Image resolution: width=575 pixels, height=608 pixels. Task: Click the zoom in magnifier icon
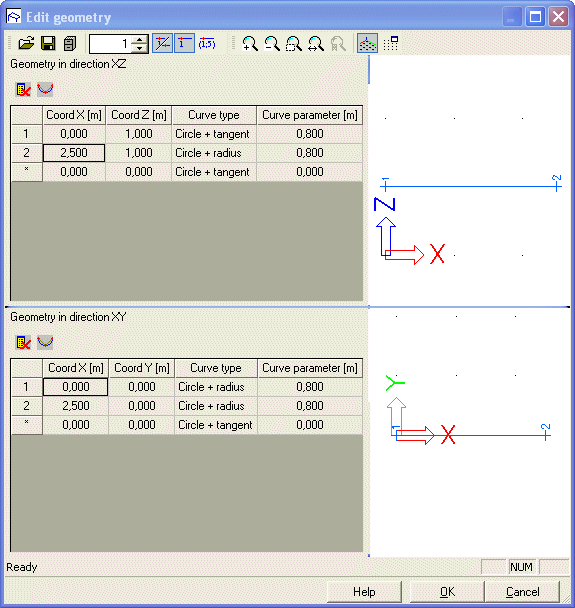tap(250, 43)
